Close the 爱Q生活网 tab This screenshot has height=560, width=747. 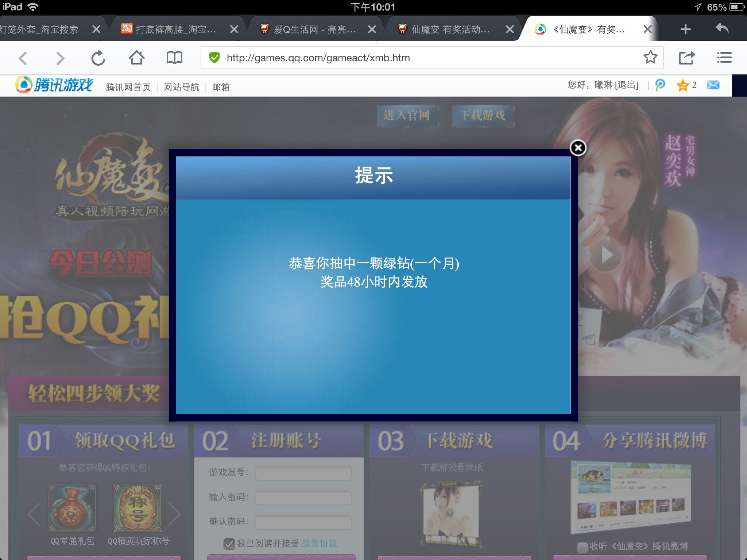click(x=372, y=29)
